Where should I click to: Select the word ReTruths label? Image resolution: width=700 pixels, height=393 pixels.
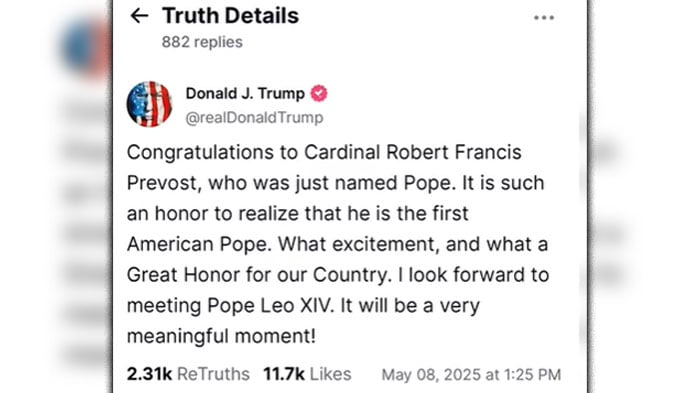tap(213, 374)
